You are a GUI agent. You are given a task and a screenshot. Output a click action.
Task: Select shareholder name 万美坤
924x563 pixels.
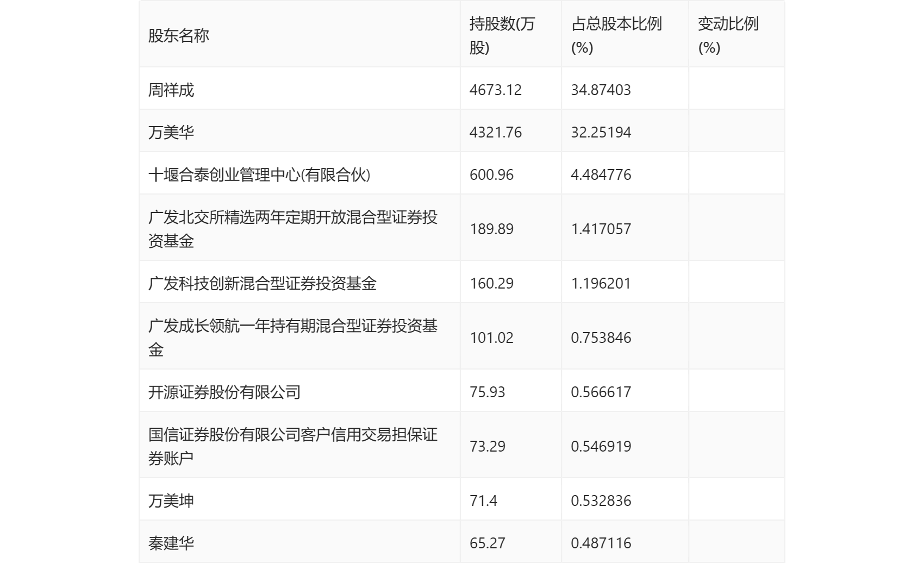point(171,501)
